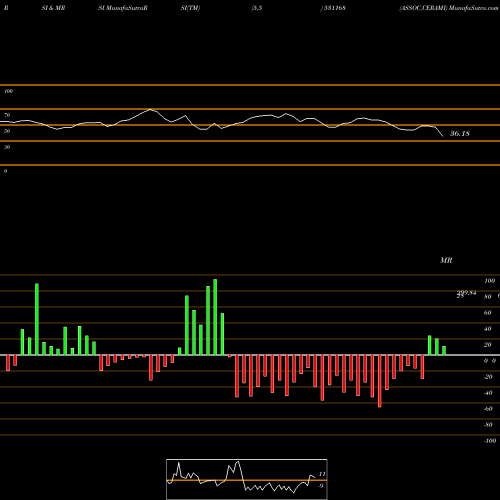Click the 30 level label on RSI axis
The width and height of the screenshot is (500, 500).
click(7, 147)
